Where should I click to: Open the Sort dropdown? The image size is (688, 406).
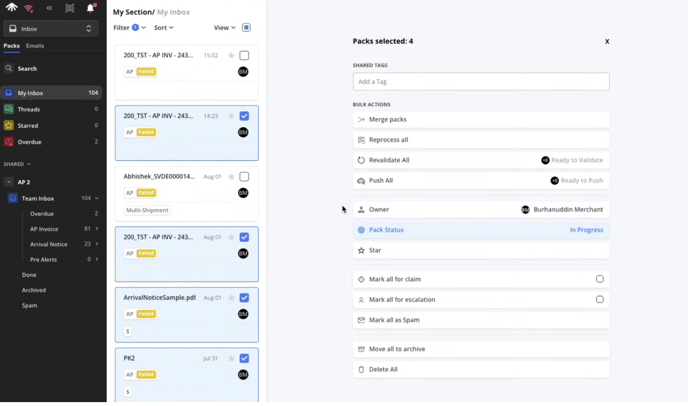pyautogui.click(x=164, y=28)
